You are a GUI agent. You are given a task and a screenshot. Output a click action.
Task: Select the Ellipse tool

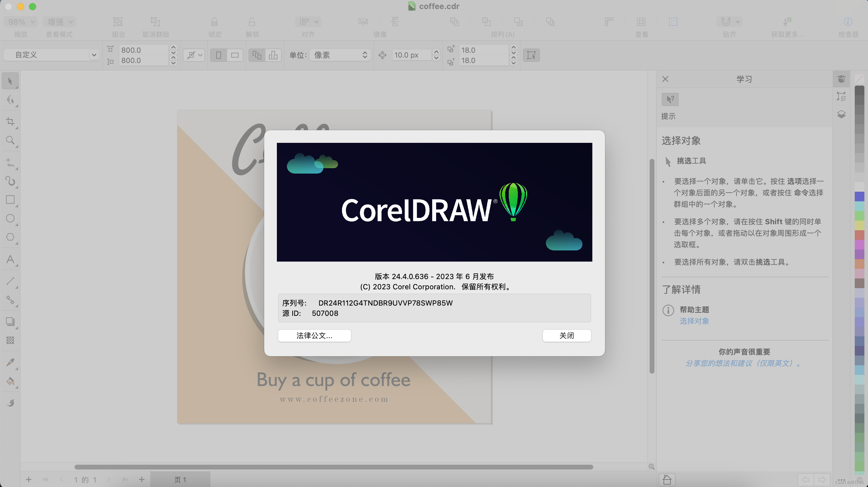tap(10, 218)
